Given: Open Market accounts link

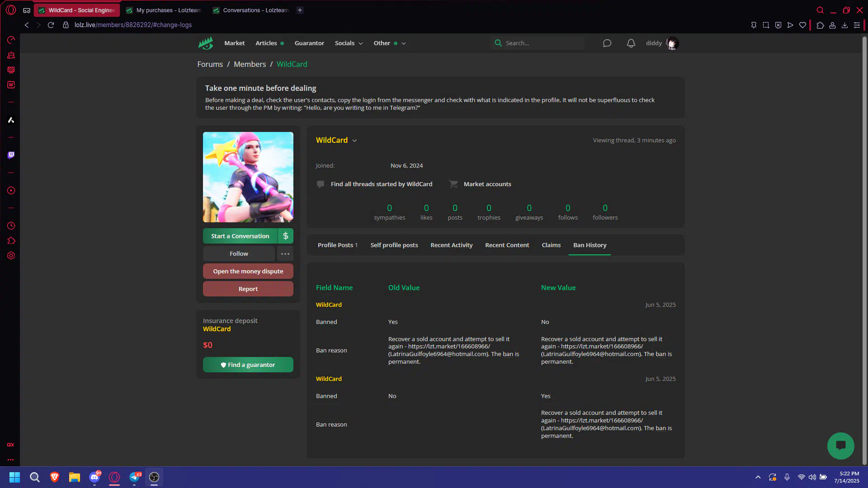Looking at the screenshot, I should coord(487,184).
